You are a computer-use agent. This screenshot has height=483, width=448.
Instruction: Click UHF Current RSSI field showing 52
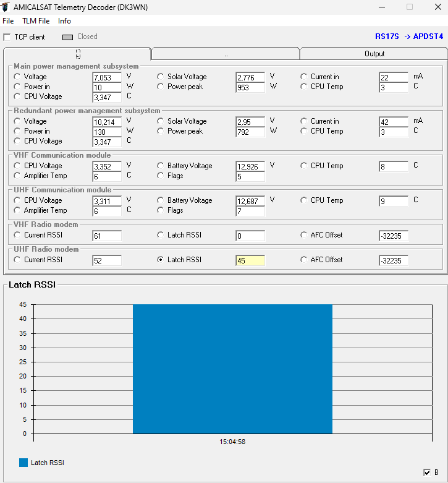point(107,260)
